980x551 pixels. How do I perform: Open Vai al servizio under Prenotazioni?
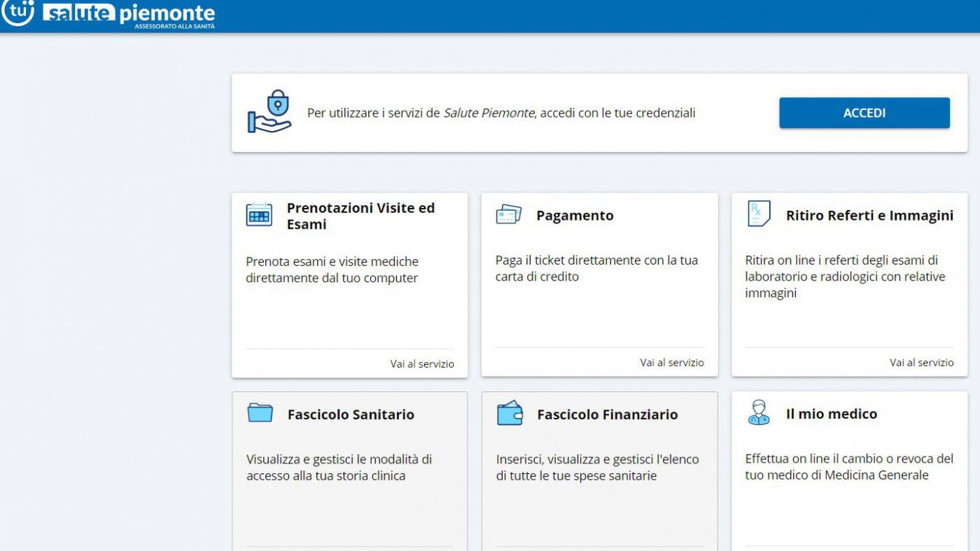(422, 364)
